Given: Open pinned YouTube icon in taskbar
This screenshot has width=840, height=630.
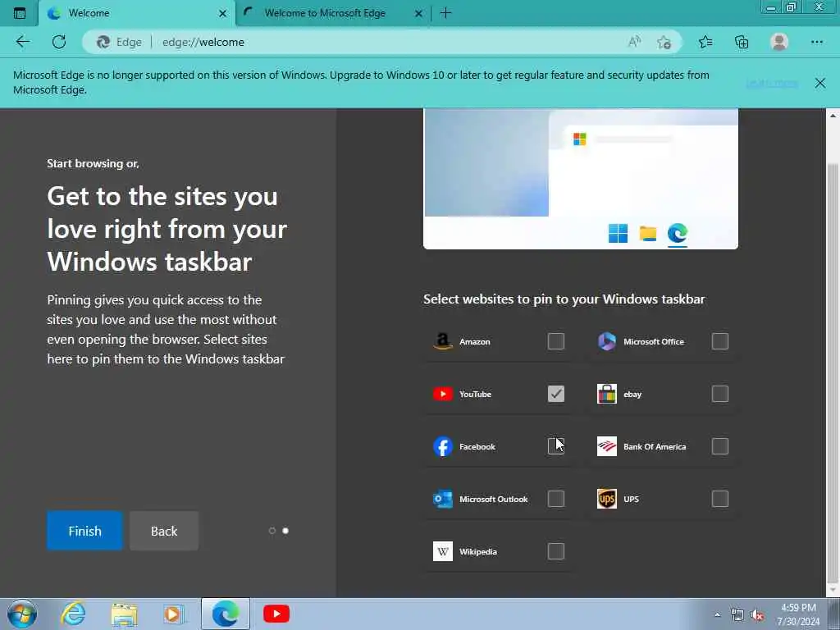Looking at the screenshot, I should (x=276, y=614).
